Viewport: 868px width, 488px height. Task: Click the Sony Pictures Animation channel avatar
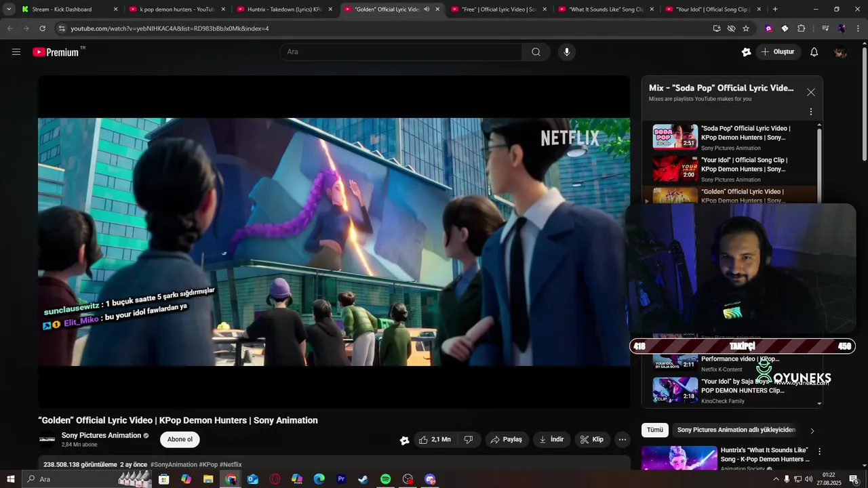pyautogui.click(x=47, y=439)
